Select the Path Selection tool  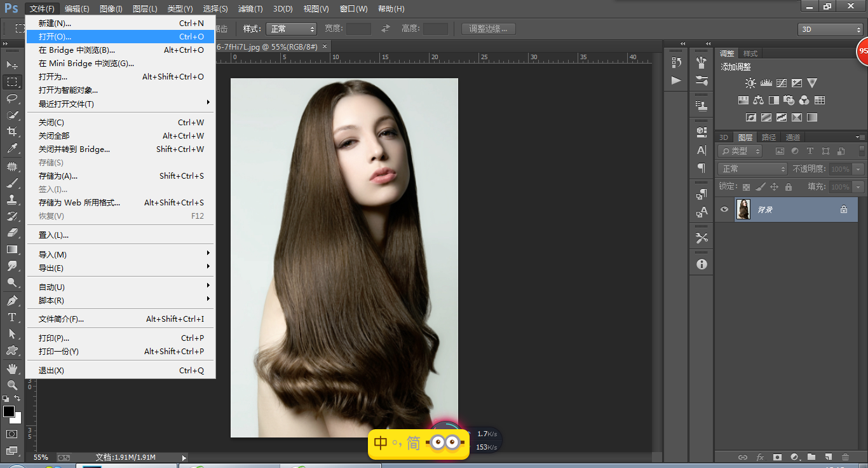click(x=12, y=333)
